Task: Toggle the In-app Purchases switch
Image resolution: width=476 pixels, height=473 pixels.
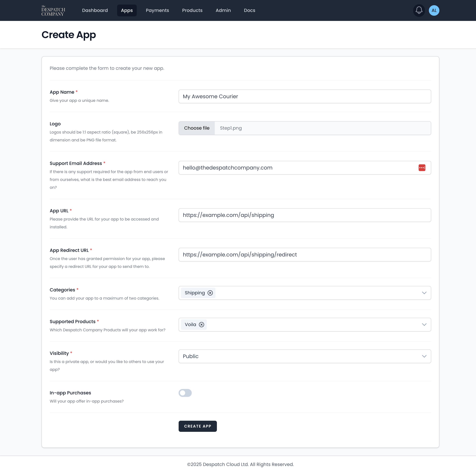Action: click(185, 393)
